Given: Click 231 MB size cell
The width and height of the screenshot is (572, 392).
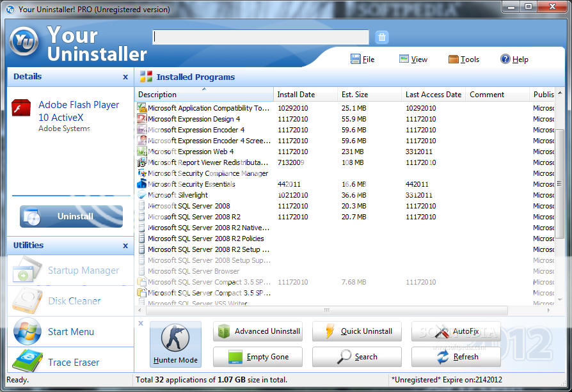Looking at the screenshot, I should (353, 152).
